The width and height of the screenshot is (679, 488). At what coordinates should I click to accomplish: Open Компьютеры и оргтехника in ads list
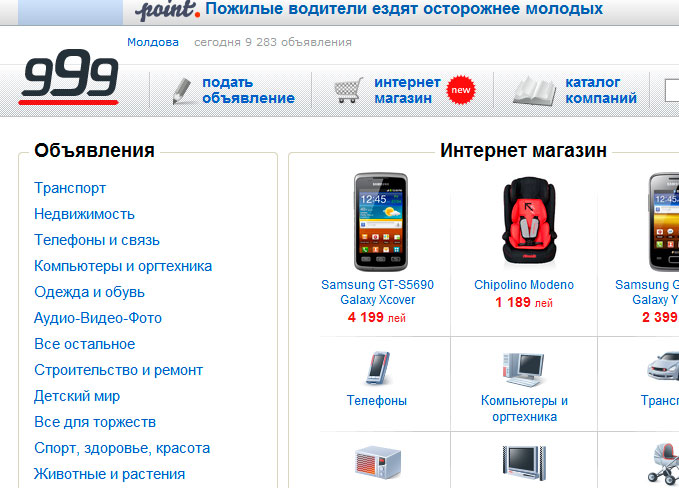tap(123, 266)
